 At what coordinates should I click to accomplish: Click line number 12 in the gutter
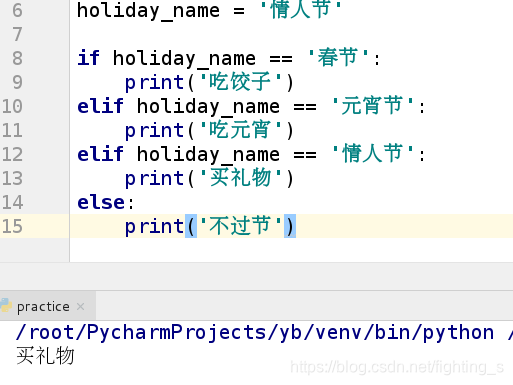tap(12, 154)
